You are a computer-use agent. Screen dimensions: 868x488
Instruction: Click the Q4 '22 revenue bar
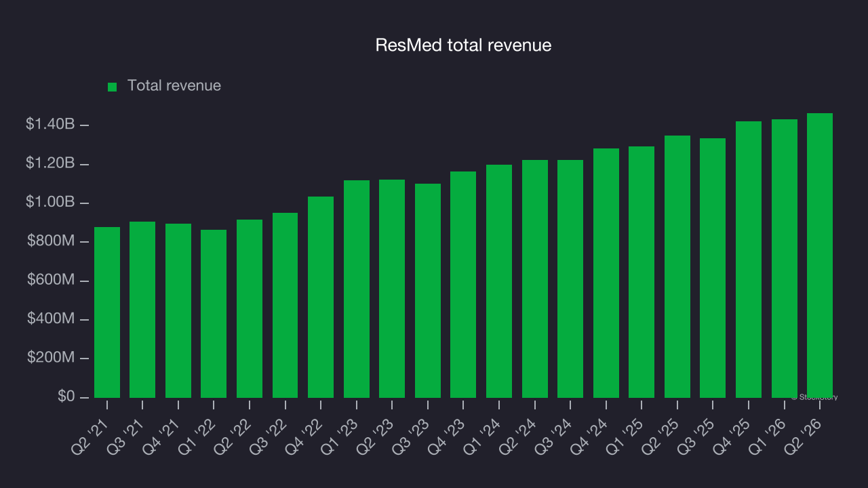coord(321,298)
